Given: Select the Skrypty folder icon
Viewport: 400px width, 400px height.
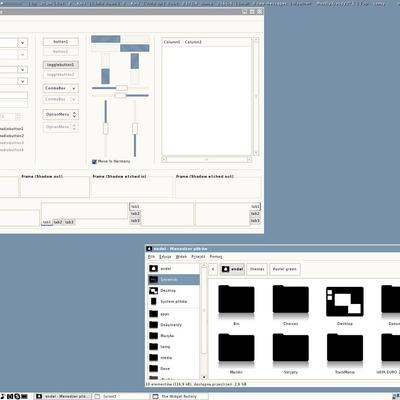Looking at the screenshot, I should [x=291, y=347].
